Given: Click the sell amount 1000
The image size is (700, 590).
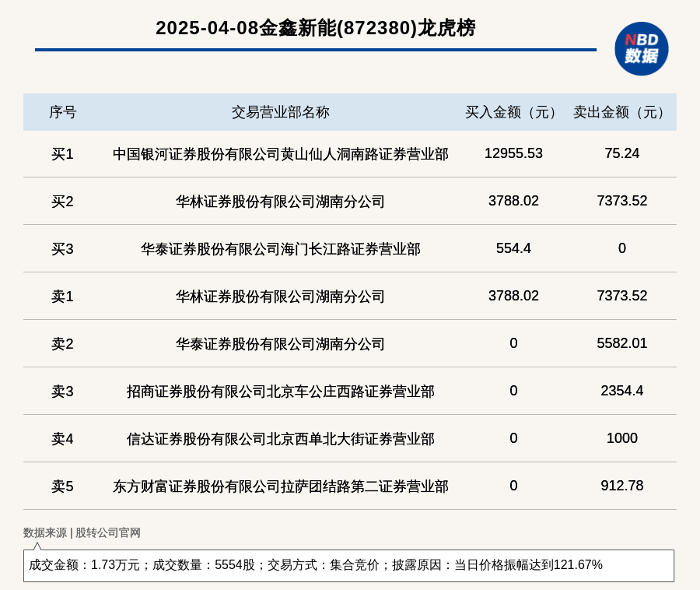Looking at the screenshot, I should tap(622, 437).
